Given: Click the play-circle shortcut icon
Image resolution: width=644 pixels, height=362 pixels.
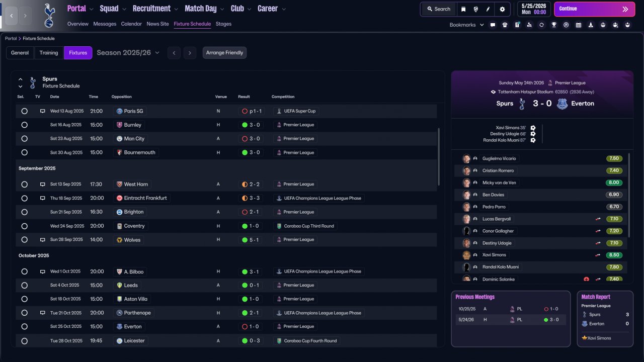Looking at the screenshot, I should [x=566, y=25].
